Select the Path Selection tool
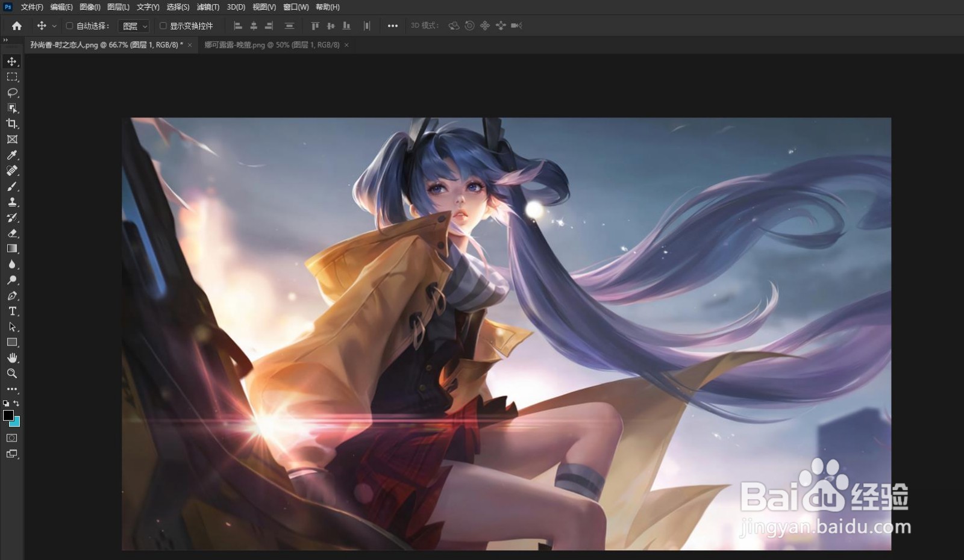Viewport: 964px width, 560px height. (12, 327)
